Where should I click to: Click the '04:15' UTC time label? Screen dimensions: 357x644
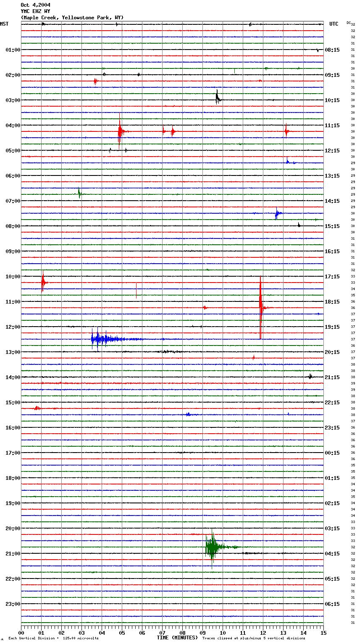pyautogui.click(x=332, y=554)
